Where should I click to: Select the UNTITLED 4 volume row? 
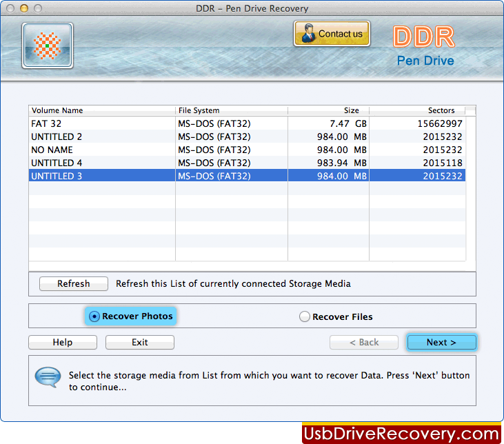pos(247,163)
